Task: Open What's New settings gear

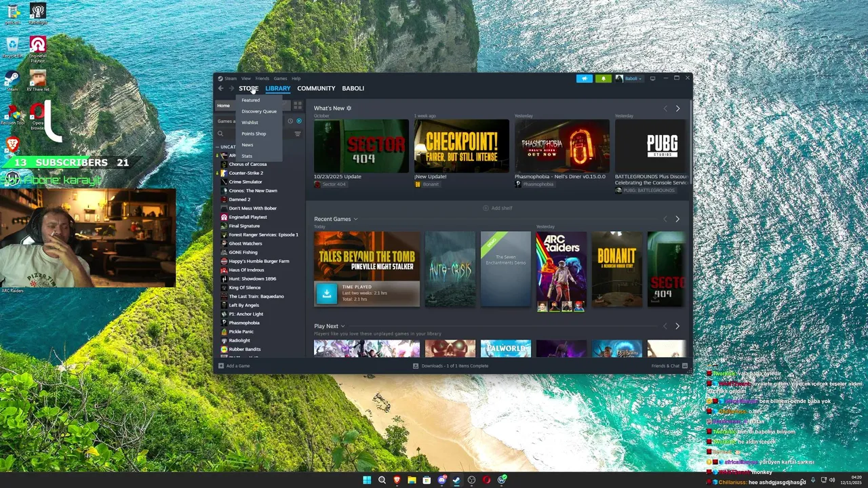Action: tap(349, 108)
